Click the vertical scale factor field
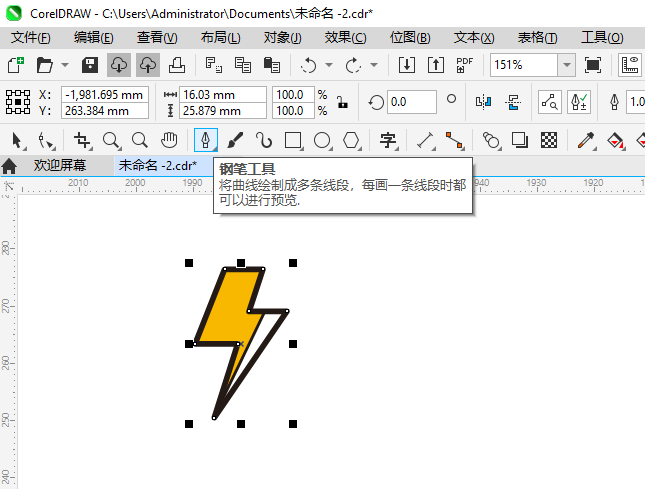The height and width of the screenshot is (489, 645). coord(293,111)
